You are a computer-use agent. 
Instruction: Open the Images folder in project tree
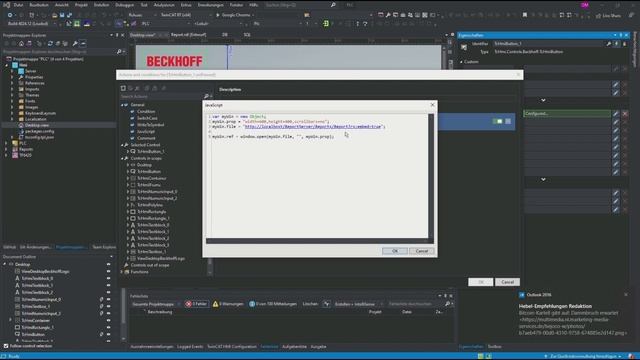tap(31, 107)
